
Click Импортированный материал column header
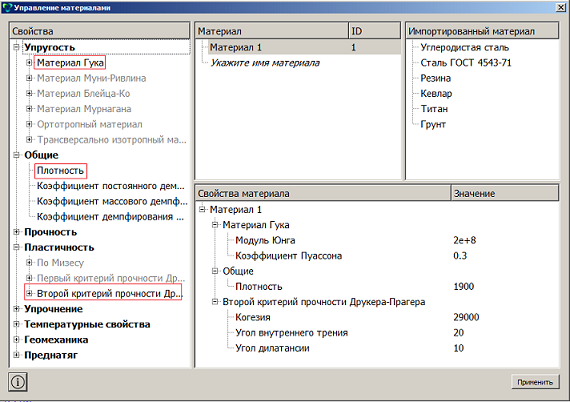[x=482, y=31]
